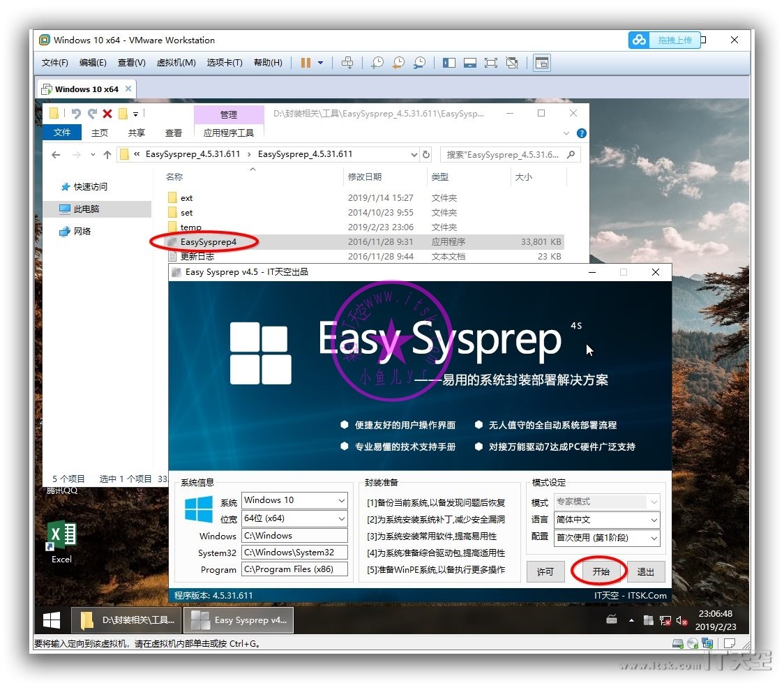Select 快速访问 in the navigation pane
The width and height of the screenshot is (784, 683).
tap(90, 186)
